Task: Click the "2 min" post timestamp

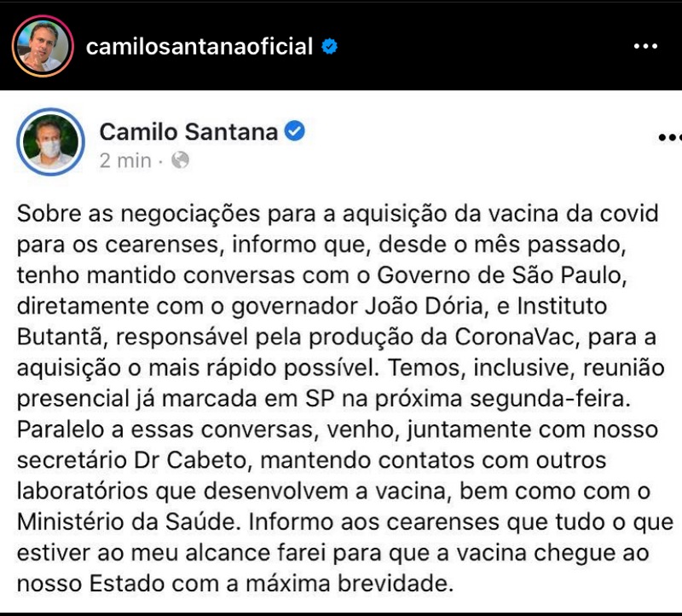Action: coord(125,160)
